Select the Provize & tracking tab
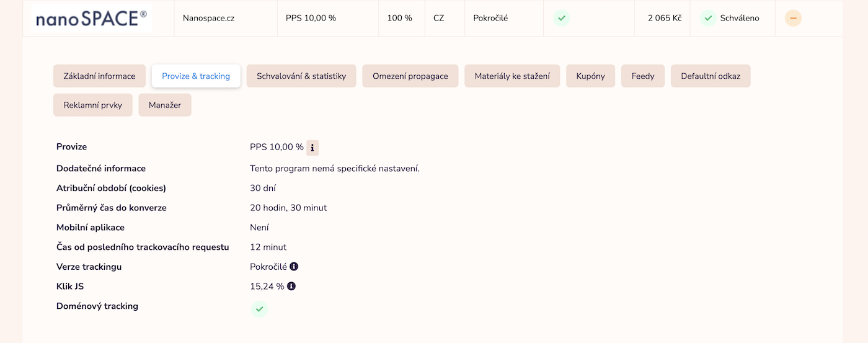The width and height of the screenshot is (868, 343). click(x=196, y=76)
